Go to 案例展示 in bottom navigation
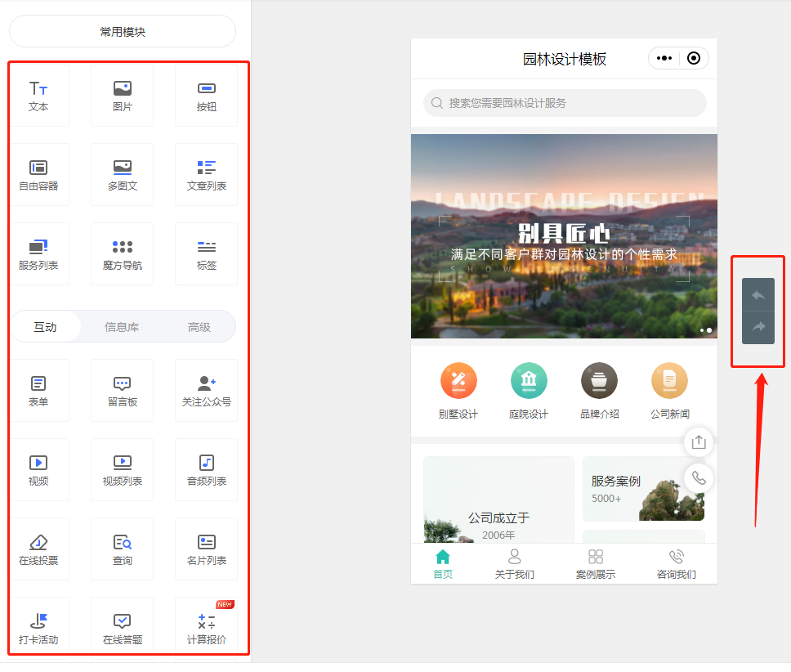The width and height of the screenshot is (791, 672). tap(595, 564)
